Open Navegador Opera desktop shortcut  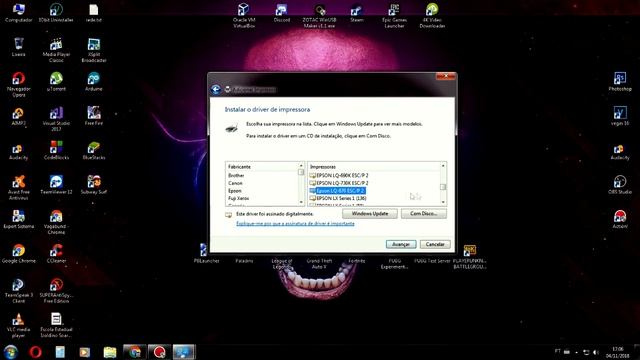(x=18, y=84)
